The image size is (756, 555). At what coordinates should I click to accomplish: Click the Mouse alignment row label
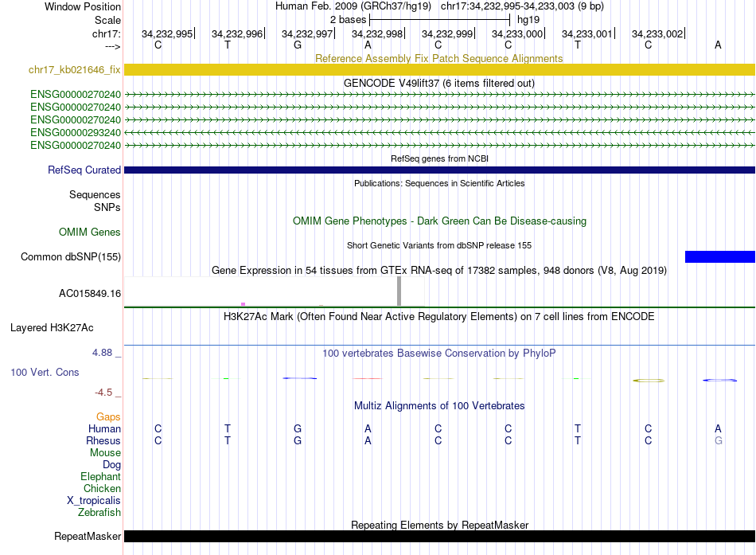(x=105, y=453)
